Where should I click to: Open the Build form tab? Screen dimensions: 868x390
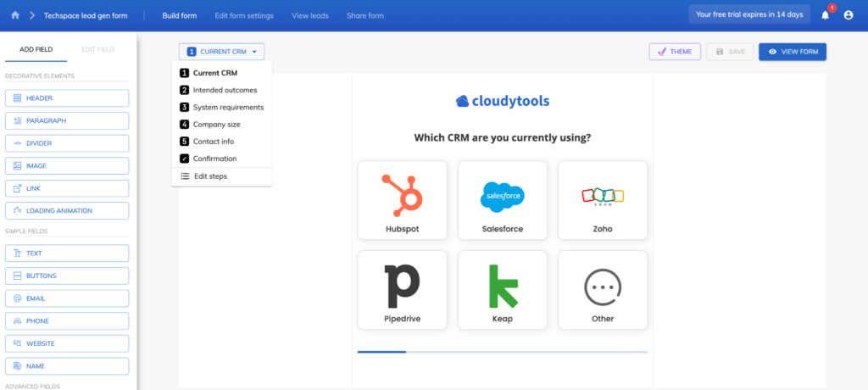click(180, 15)
